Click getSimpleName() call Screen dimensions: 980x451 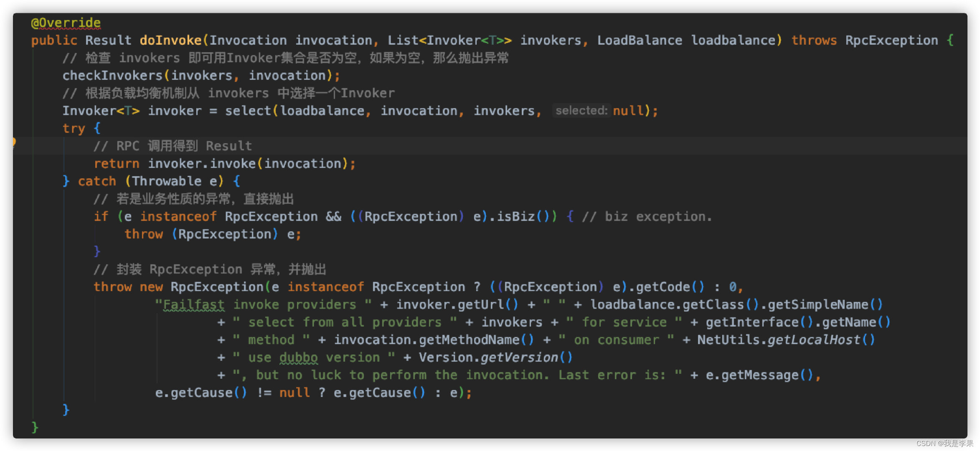[x=825, y=305]
